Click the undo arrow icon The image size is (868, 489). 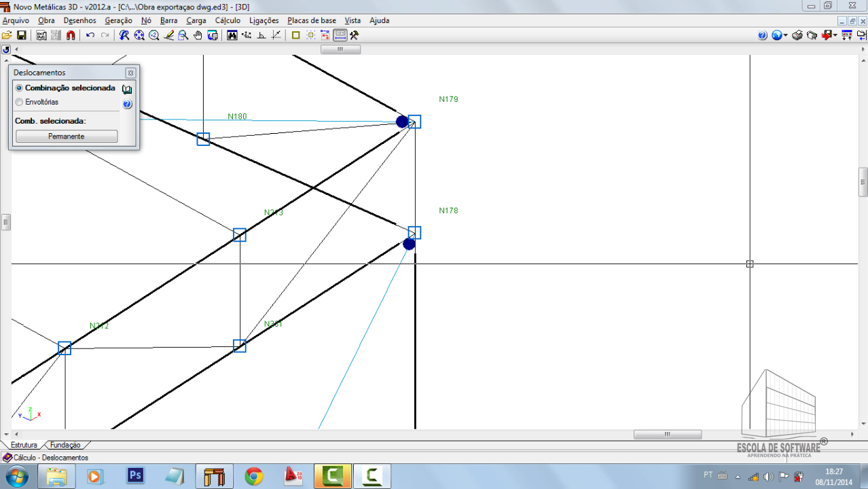point(90,35)
